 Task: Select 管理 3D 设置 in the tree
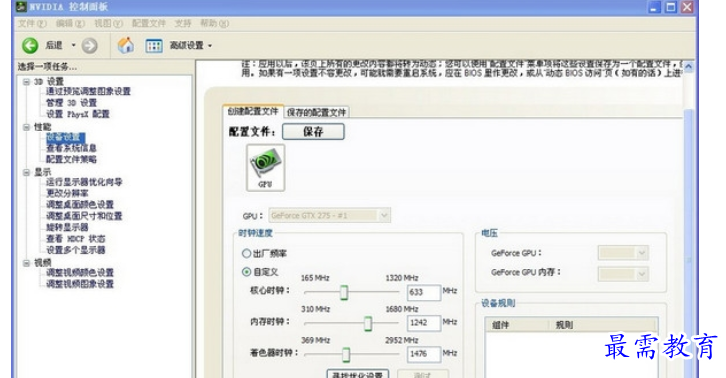pos(71,103)
